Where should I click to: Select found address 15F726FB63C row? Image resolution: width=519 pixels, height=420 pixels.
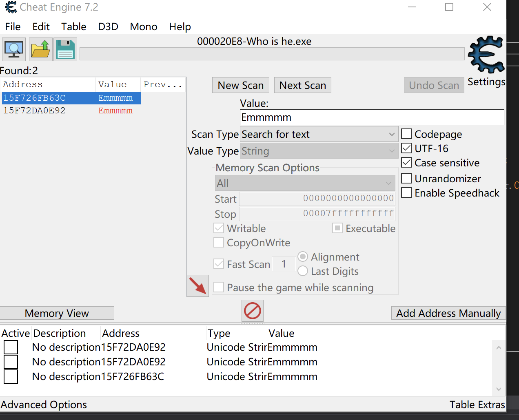coord(71,98)
